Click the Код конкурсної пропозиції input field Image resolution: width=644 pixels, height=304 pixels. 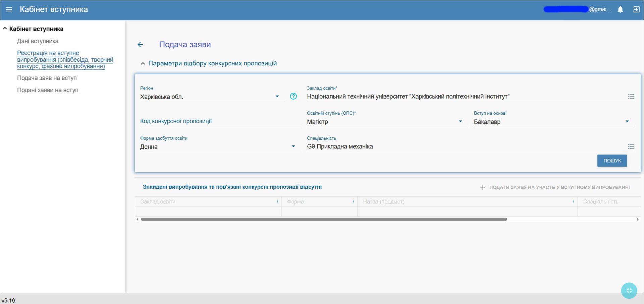[x=220, y=121]
